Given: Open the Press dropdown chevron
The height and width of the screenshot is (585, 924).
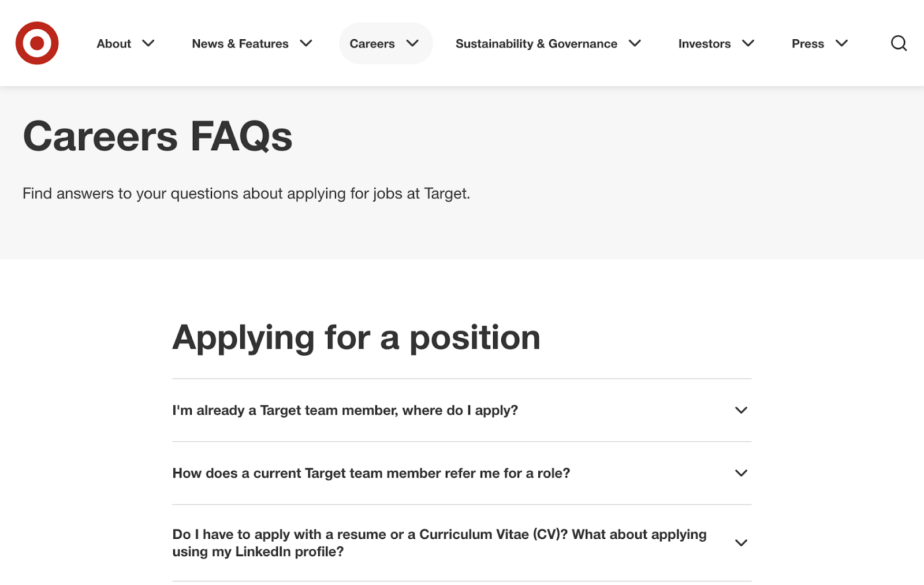Looking at the screenshot, I should pyautogui.click(x=842, y=43).
